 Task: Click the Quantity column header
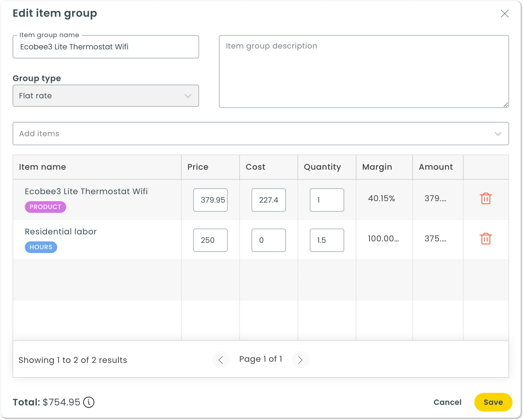point(327,167)
